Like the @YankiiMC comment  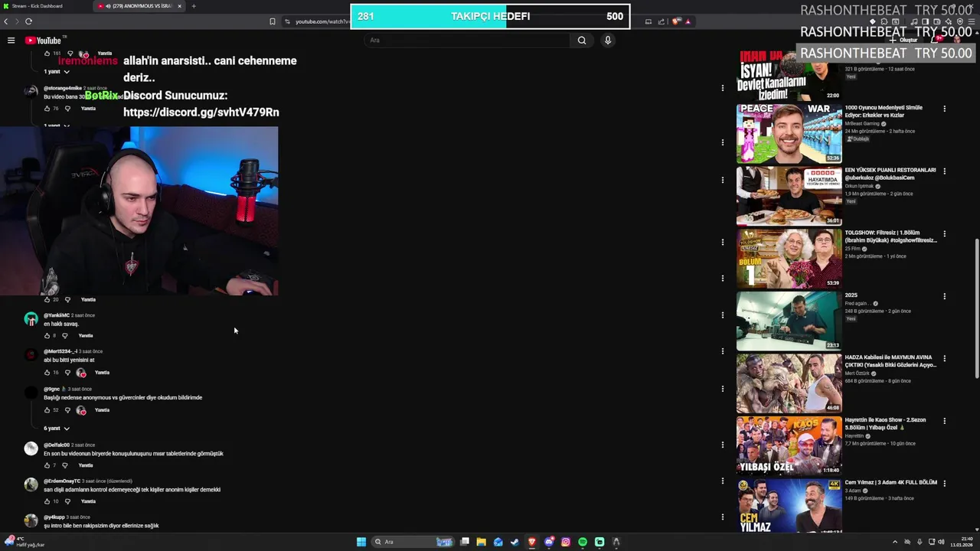click(x=47, y=336)
